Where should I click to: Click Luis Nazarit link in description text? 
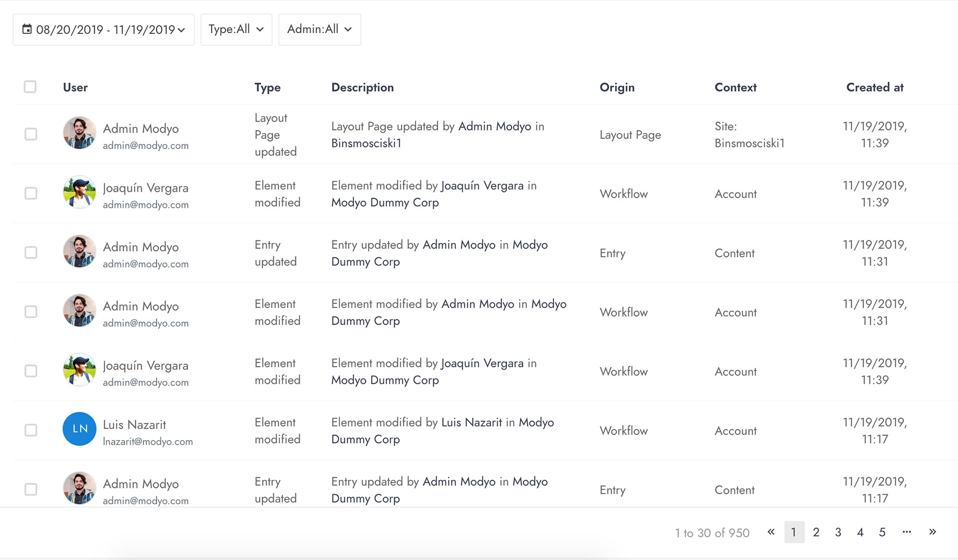[x=471, y=422]
